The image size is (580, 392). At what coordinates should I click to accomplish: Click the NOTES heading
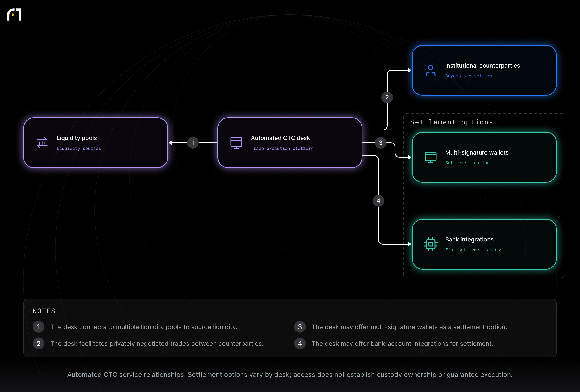pyautogui.click(x=44, y=311)
